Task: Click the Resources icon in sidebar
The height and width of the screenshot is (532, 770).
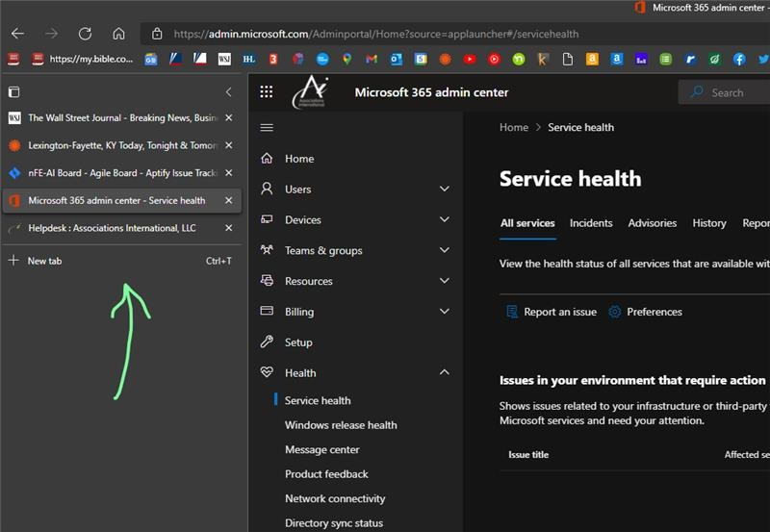Action: pos(267,281)
